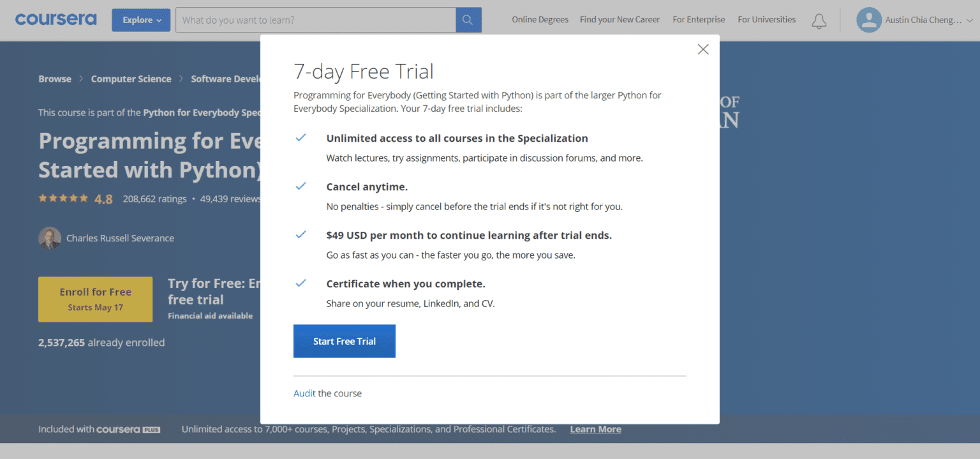
Task: Click the magnifying glass search icon
Action: [468, 20]
